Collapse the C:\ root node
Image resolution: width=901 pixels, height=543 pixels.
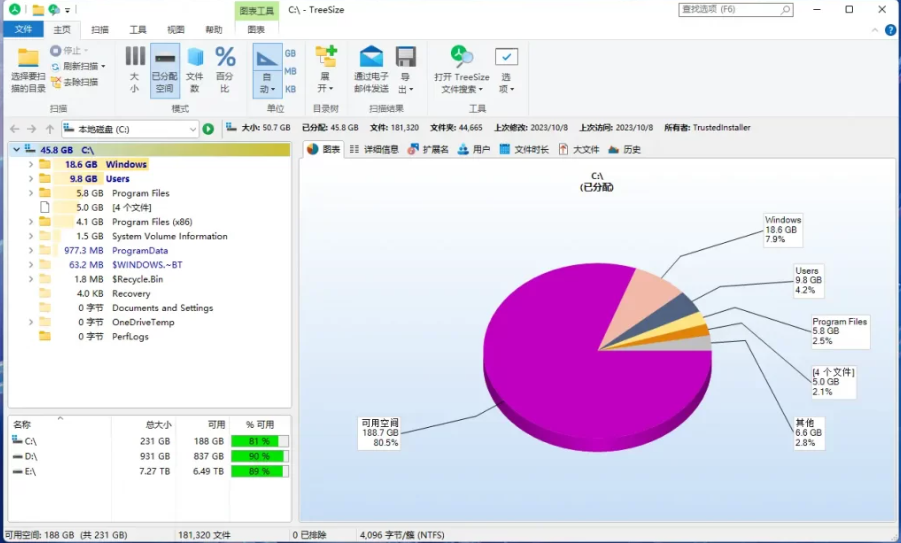pos(17,150)
